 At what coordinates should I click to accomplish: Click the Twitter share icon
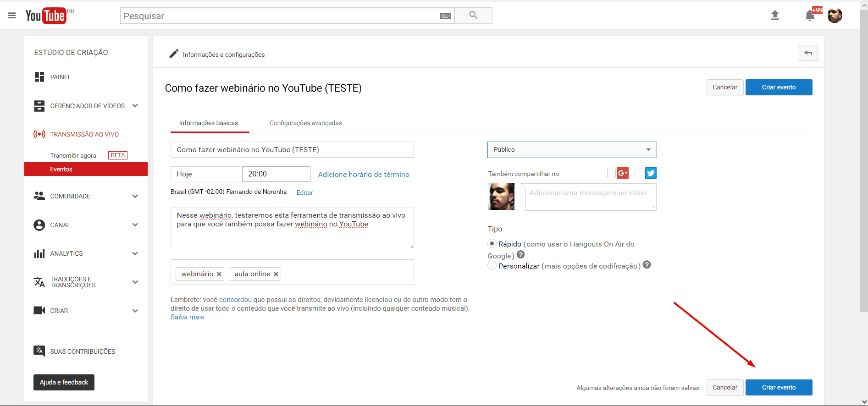click(x=651, y=173)
